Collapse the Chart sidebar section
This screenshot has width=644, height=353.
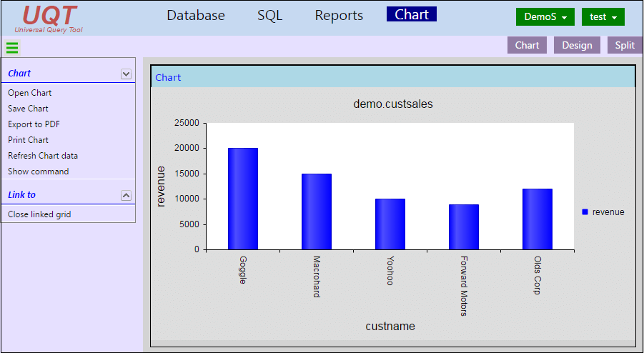[x=126, y=74]
